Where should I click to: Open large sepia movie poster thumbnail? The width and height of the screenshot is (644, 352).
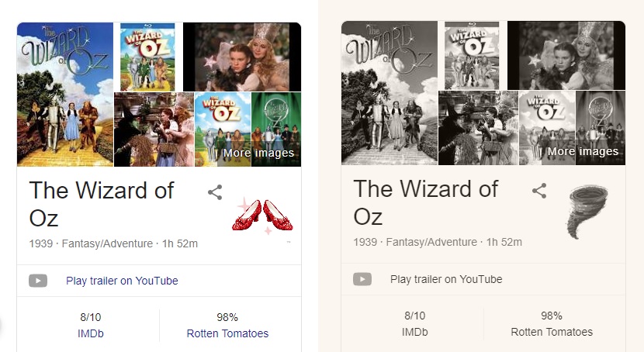(x=390, y=92)
